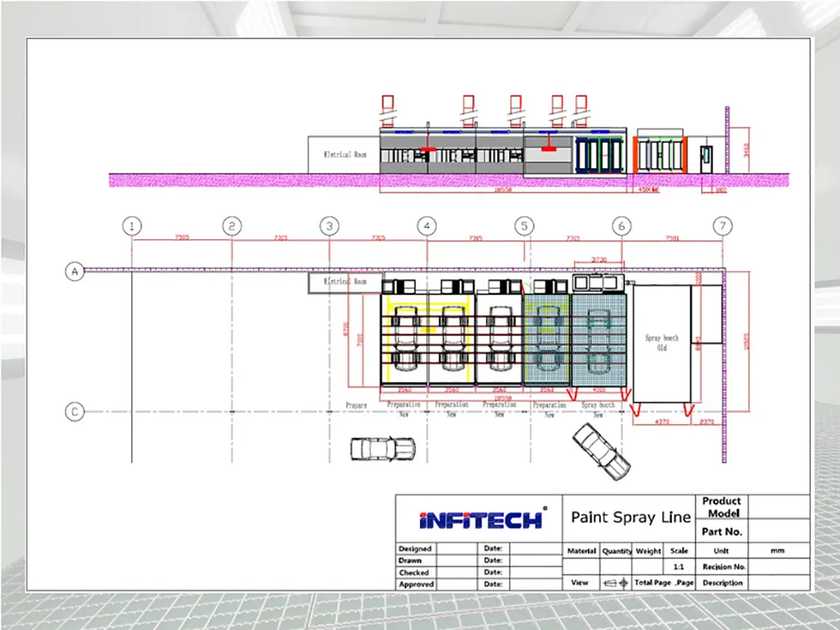Select grid bubble number 1
Screen dimensions: 840x630
point(132,227)
